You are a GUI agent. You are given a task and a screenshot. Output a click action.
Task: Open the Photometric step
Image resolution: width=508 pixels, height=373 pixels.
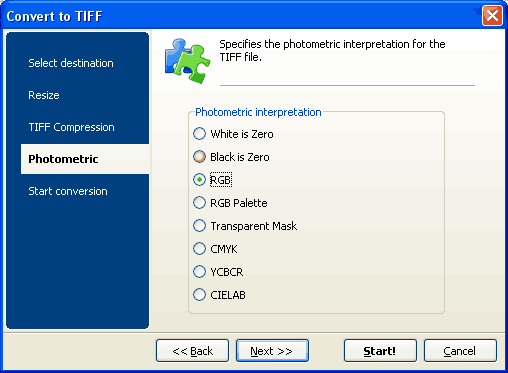pyautogui.click(x=85, y=159)
